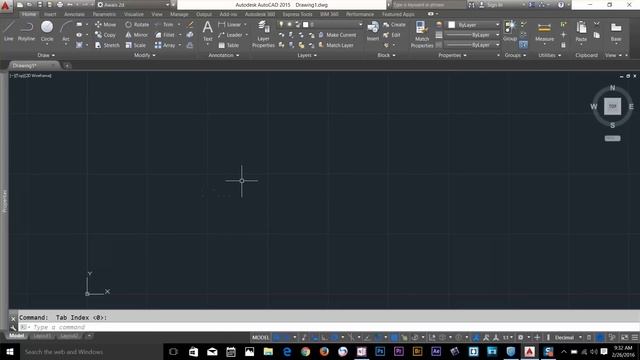Open the AutoCAD application menu
640x360 pixels.
pos(5,6)
